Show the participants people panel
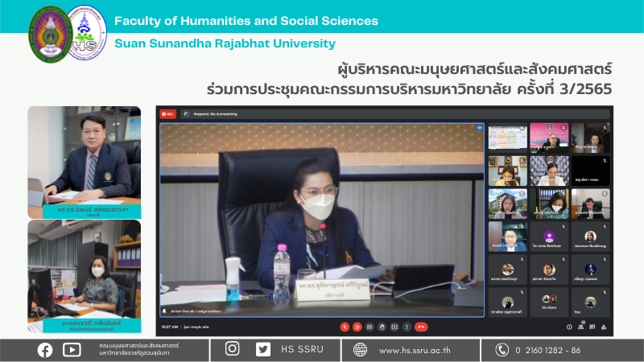Screen dimensions: 644x362 point(581,327)
